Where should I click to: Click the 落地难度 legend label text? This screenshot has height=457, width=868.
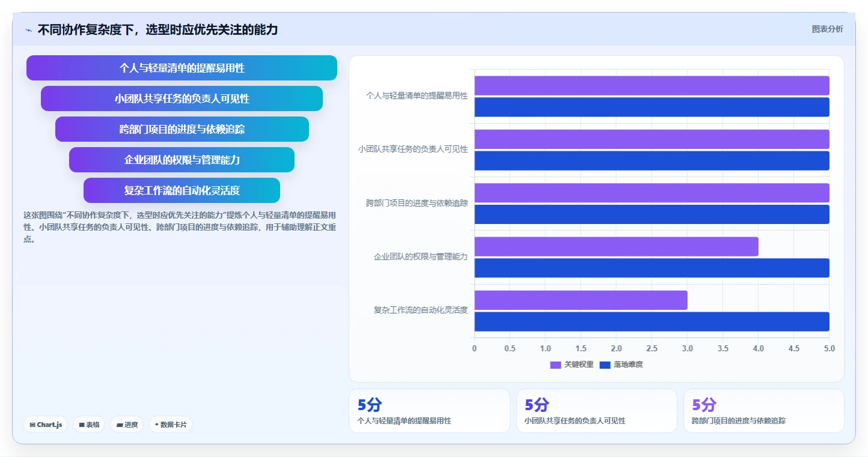pyautogui.click(x=628, y=365)
